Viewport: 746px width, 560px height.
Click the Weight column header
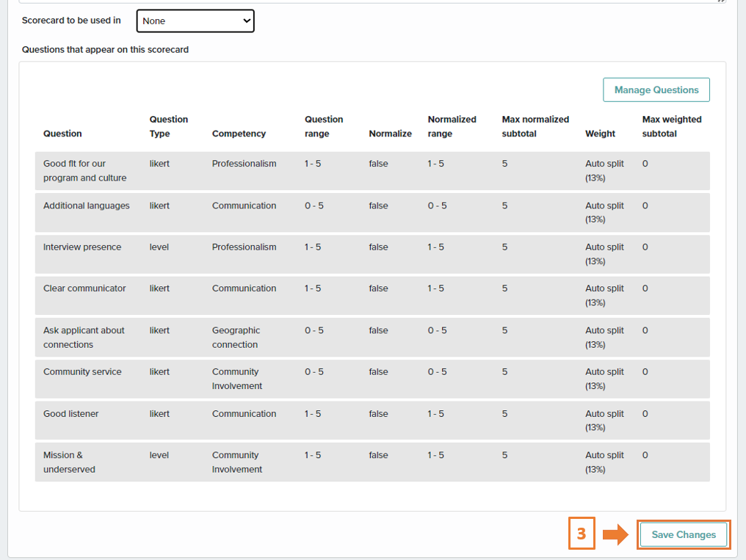[600, 134]
